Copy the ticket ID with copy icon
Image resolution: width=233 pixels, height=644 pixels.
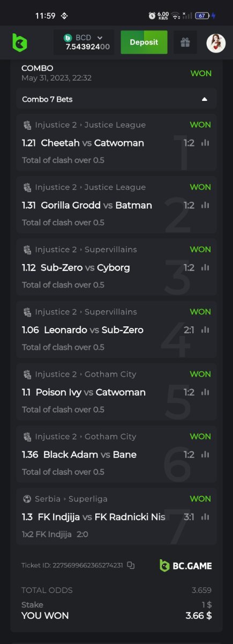coord(131,565)
